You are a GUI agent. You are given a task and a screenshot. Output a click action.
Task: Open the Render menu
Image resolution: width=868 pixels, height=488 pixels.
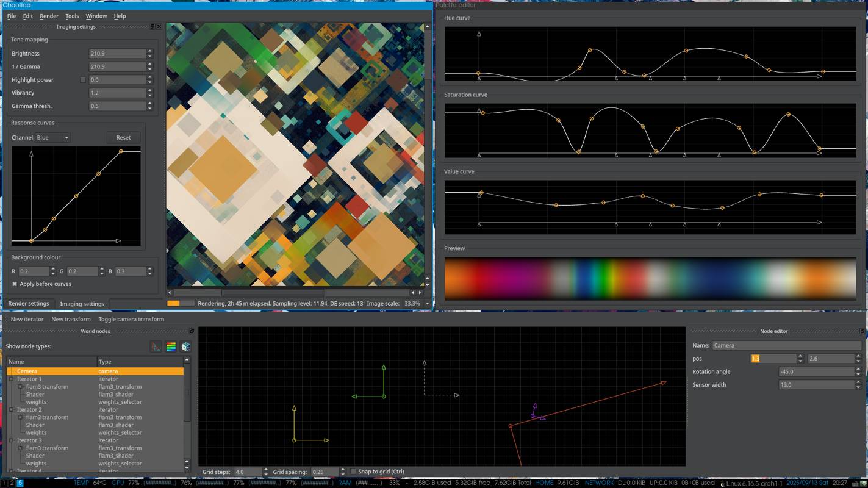49,16
